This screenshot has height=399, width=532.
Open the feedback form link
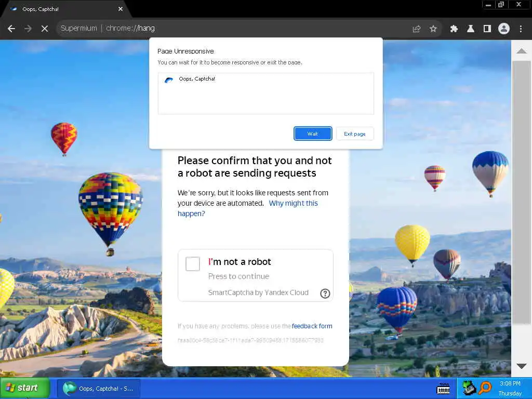(312, 326)
